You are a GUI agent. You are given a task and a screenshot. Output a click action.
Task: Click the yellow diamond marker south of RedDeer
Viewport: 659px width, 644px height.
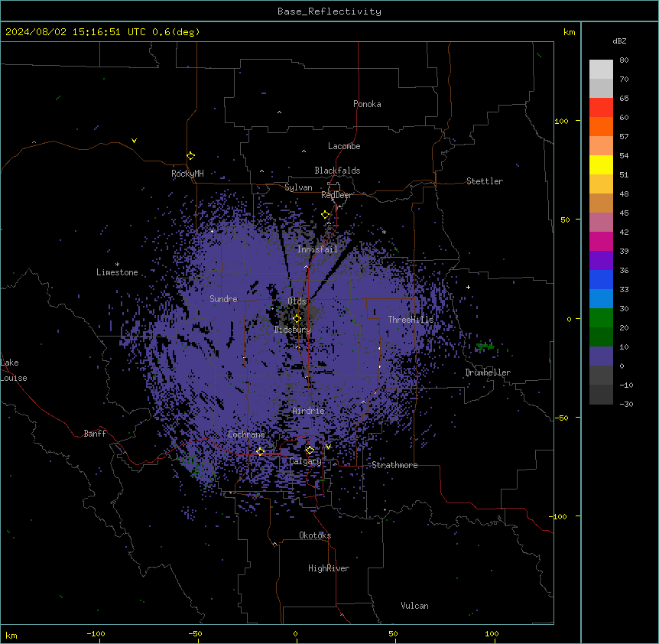click(326, 215)
